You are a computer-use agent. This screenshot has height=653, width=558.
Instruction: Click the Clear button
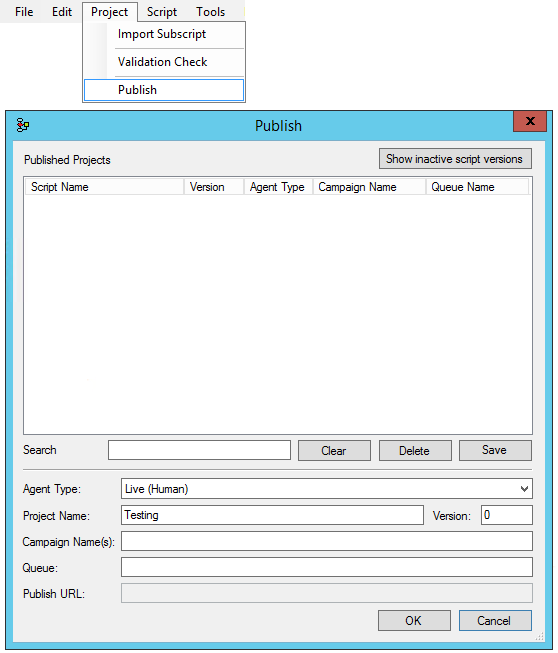pos(334,451)
